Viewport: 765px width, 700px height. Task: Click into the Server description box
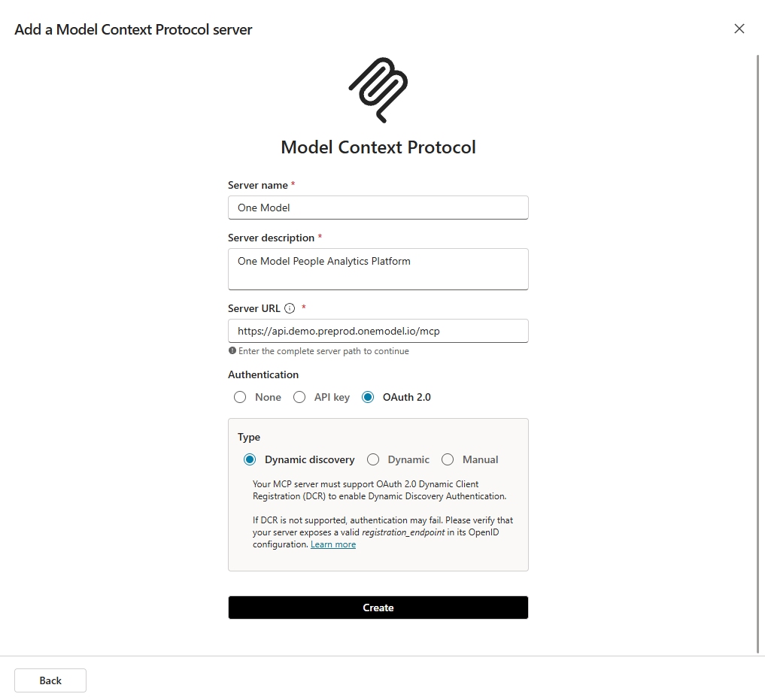tap(378, 268)
